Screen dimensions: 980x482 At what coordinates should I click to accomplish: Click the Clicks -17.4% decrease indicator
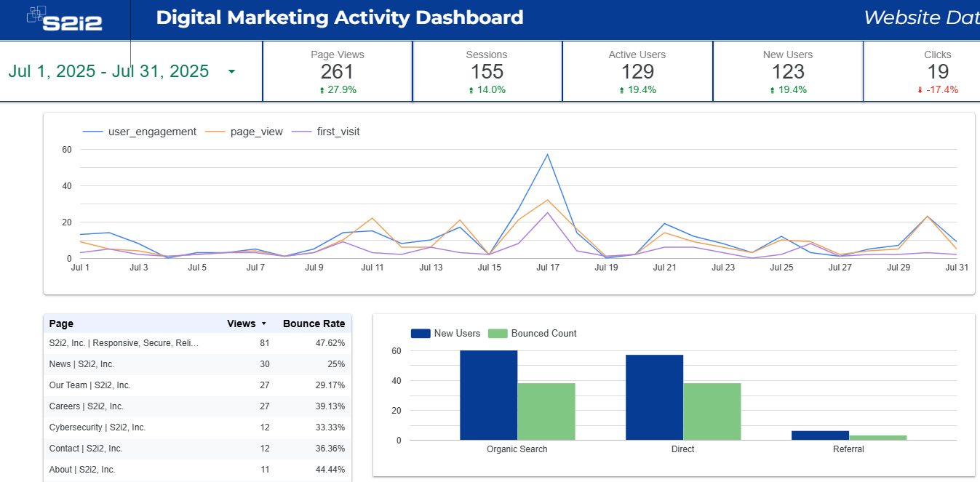938,90
